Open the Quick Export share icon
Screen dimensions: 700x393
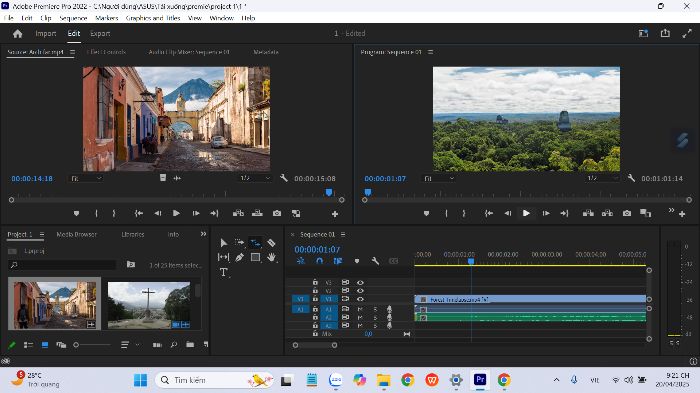(x=665, y=33)
